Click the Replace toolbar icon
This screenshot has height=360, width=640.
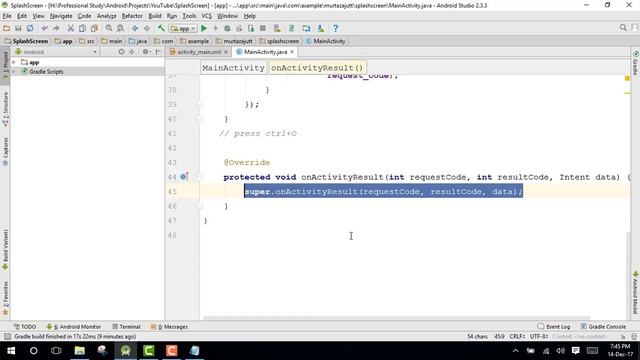[120, 28]
